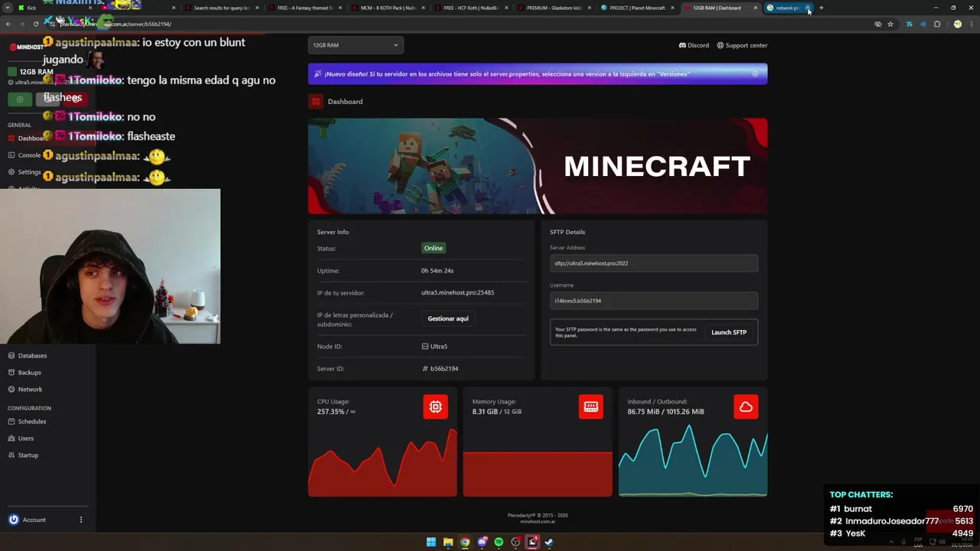Click the green server start button
The image size is (980, 551).
pyautogui.click(x=20, y=99)
